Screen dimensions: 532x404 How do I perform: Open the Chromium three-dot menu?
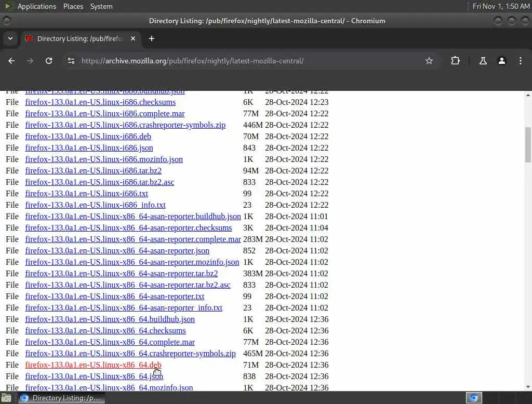[x=521, y=61]
